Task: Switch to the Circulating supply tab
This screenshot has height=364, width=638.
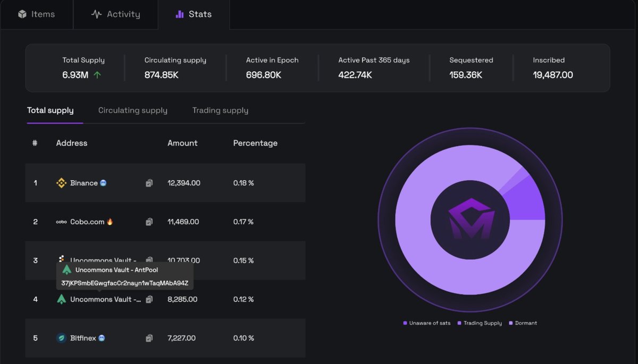Action: 132,110
